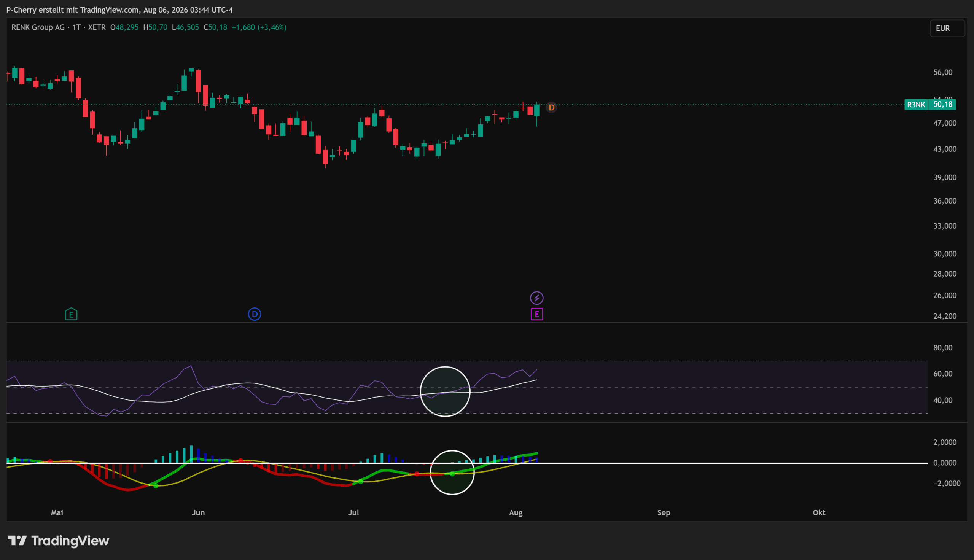Image resolution: width=974 pixels, height=560 pixels.
Task: Open the EUR currency selector
Action: [947, 28]
